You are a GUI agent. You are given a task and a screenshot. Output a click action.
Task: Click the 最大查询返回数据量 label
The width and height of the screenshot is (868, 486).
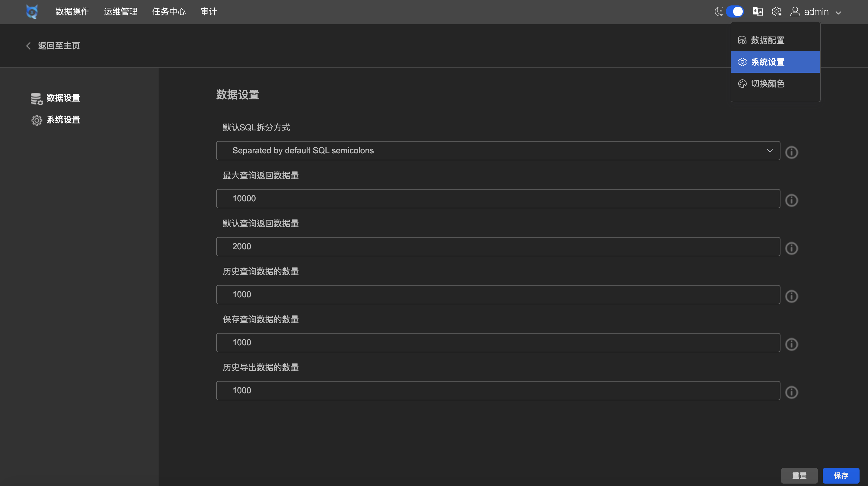coord(260,175)
